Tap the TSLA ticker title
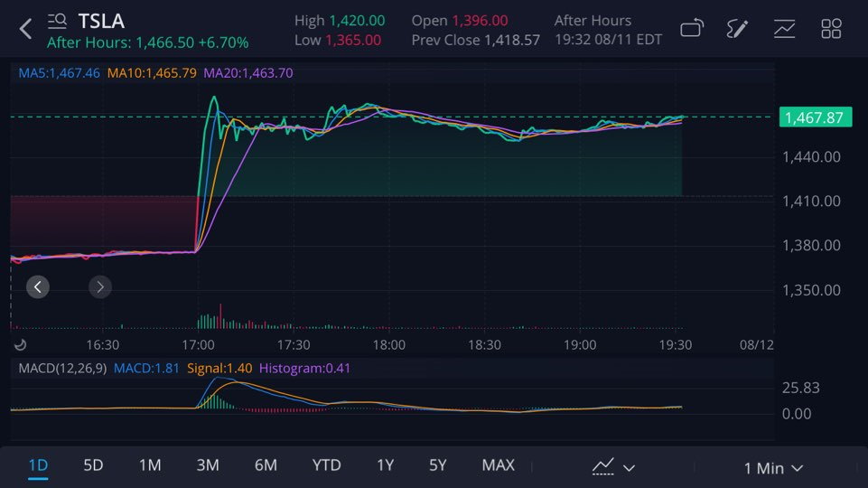This screenshot has height=488, width=868. [101, 21]
